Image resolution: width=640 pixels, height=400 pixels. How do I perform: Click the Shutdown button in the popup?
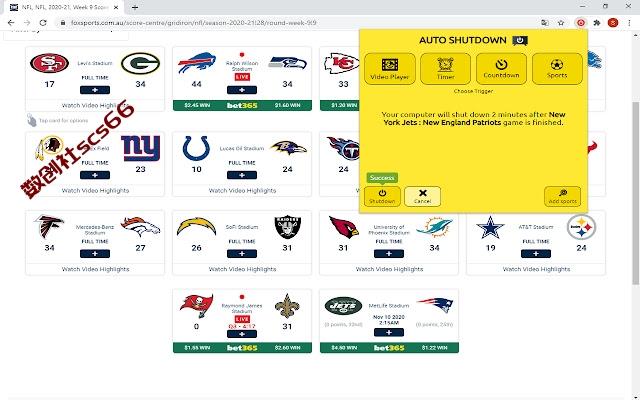[x=382, y=196]
